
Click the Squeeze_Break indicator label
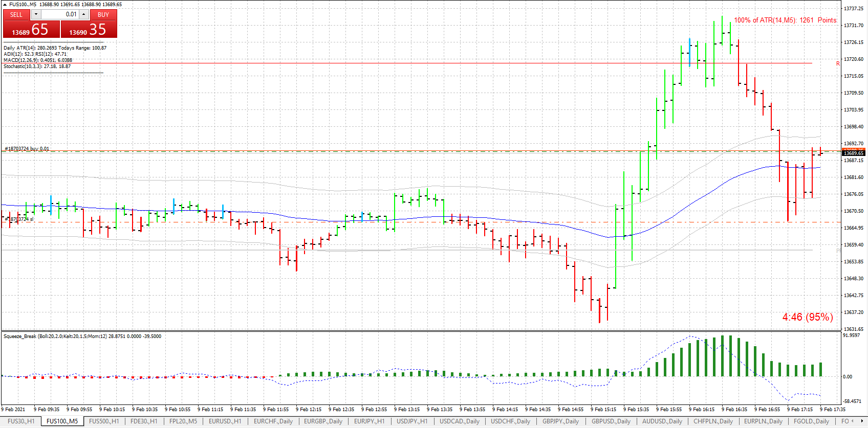[x=82, y=336]
